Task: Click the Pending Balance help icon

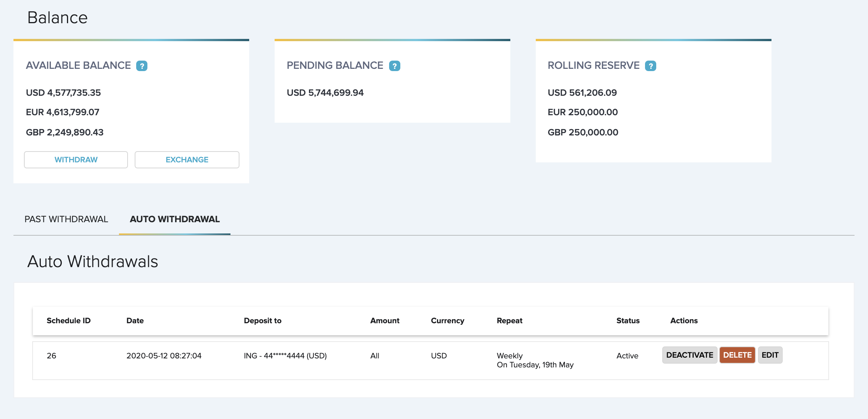Action: point(395,66)
